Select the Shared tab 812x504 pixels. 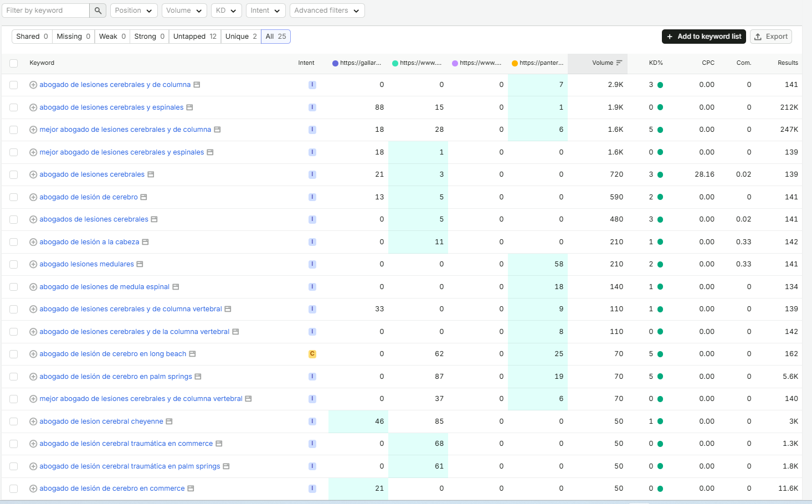[32, 37]
